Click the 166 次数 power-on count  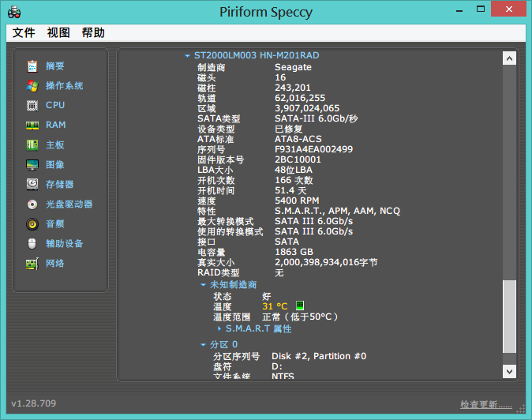294,180
